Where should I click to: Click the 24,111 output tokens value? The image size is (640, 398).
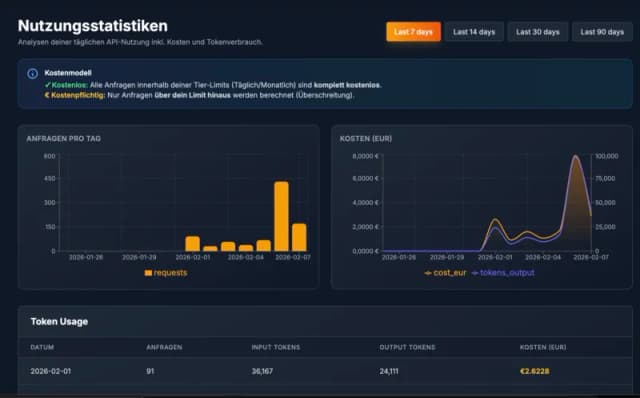click(389, 371)
